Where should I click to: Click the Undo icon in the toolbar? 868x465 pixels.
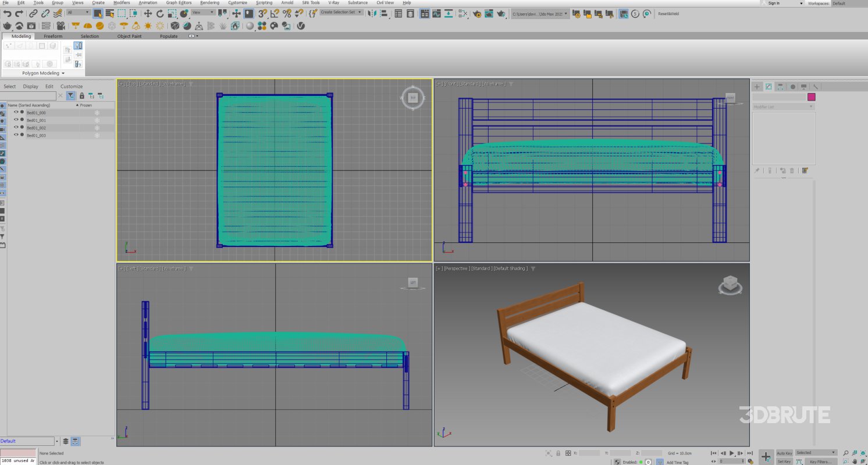click(x=8, y=13)
